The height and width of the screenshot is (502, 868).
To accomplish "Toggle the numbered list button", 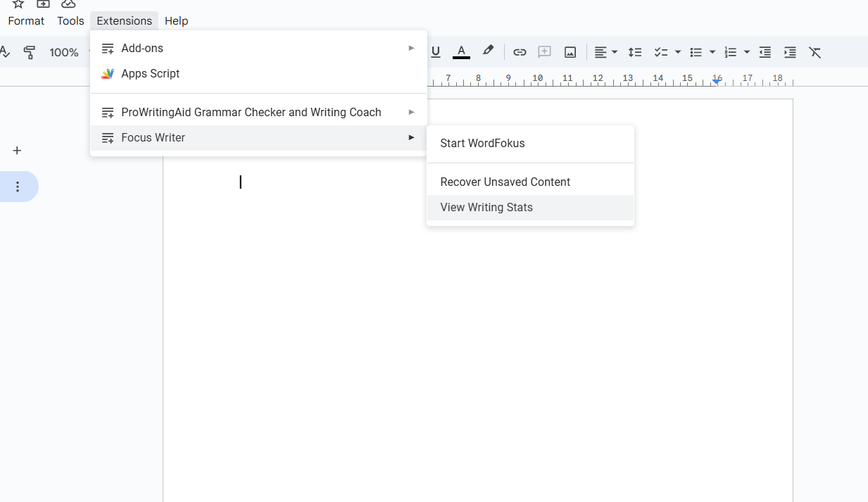I will [x=731, y=52].
